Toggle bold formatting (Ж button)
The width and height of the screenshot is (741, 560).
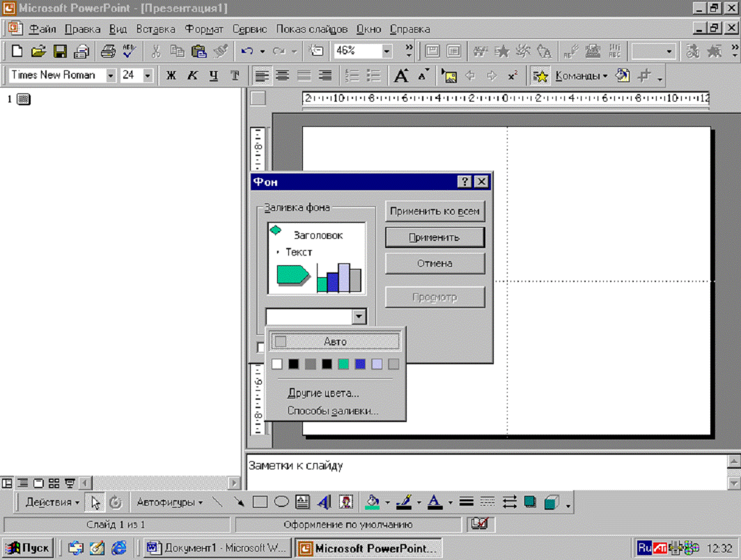[171, 76]
